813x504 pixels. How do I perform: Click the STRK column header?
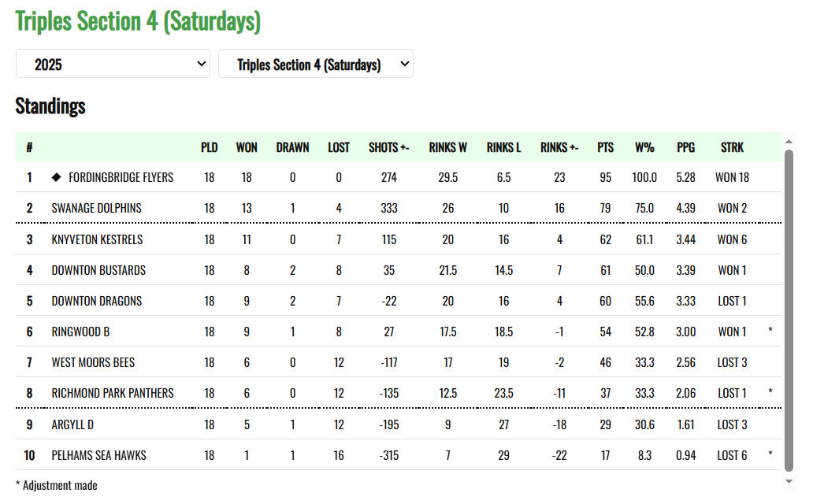coord(732,147)
